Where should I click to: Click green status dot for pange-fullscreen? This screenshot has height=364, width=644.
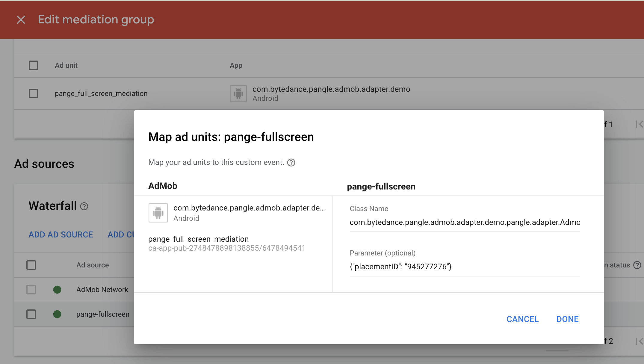click(57, 314)
